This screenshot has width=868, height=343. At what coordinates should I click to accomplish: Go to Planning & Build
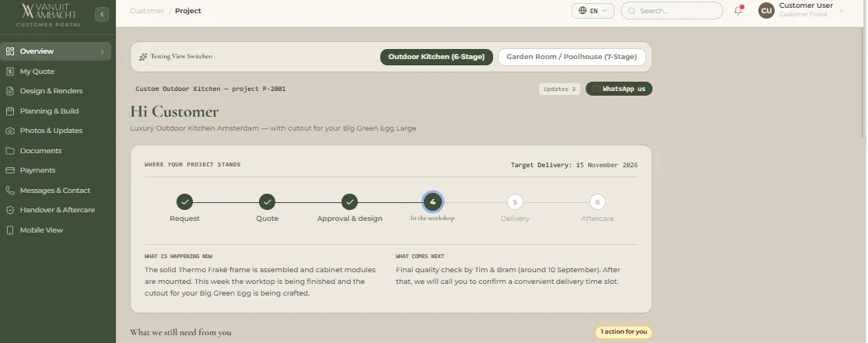click(x=55, y=111)
